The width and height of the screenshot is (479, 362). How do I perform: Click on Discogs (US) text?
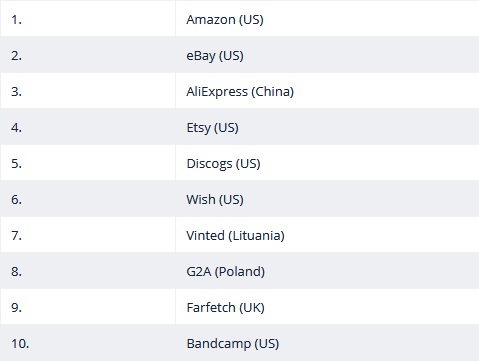pyautogui.click(x=223, y=164)
